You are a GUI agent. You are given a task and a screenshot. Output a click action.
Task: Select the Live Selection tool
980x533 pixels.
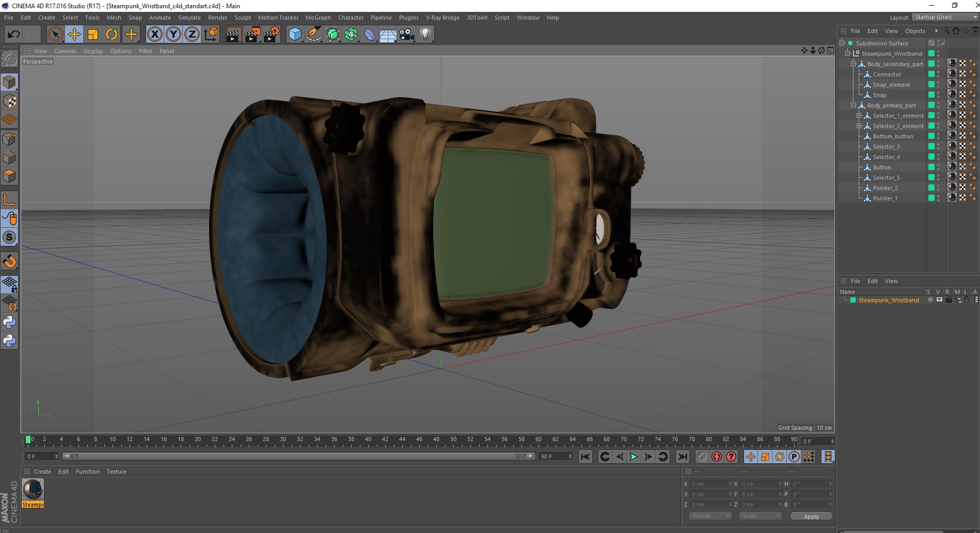pos(55,35)
